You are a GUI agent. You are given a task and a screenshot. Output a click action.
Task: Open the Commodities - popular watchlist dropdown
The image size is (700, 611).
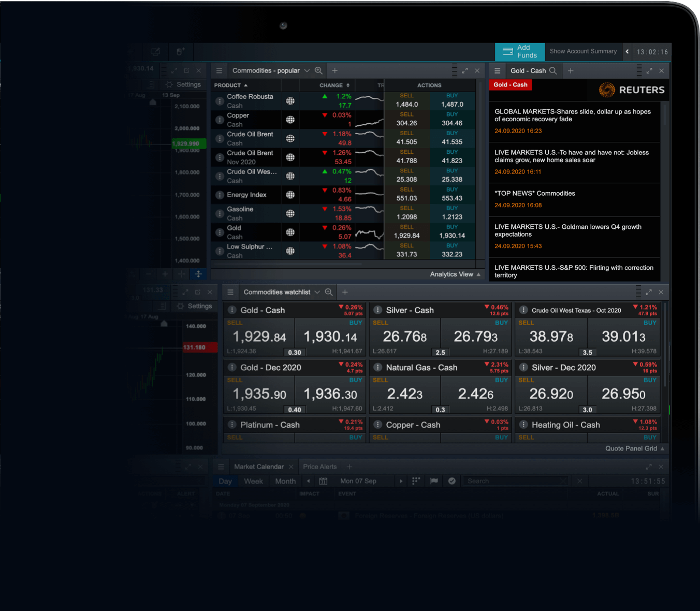point(307,70)
